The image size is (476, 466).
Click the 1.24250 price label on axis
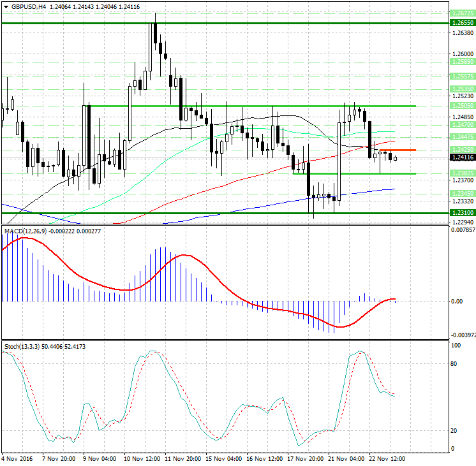[462, 149]
